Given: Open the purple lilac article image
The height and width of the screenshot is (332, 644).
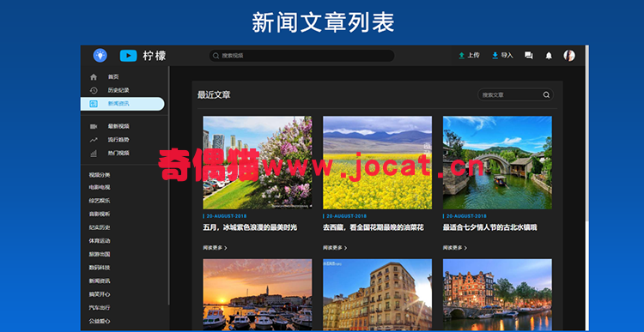Looking at the screenshot, I should [257, 162].
